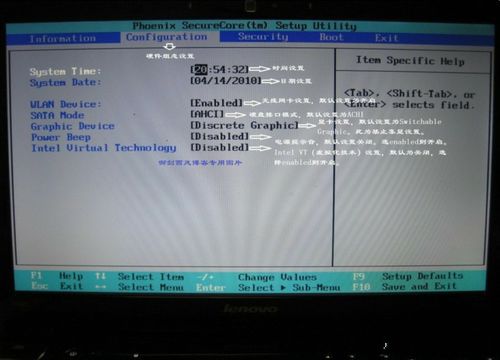Viewport: 500px width, 360px height.
Task: Click the arrow next to AHCI value
Action: point(236,115)
